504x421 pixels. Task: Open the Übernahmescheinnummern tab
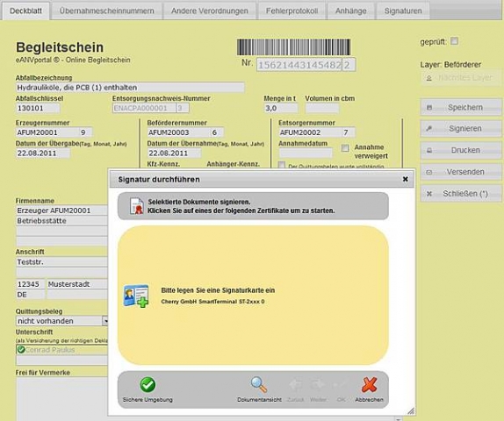pos(107,11)
